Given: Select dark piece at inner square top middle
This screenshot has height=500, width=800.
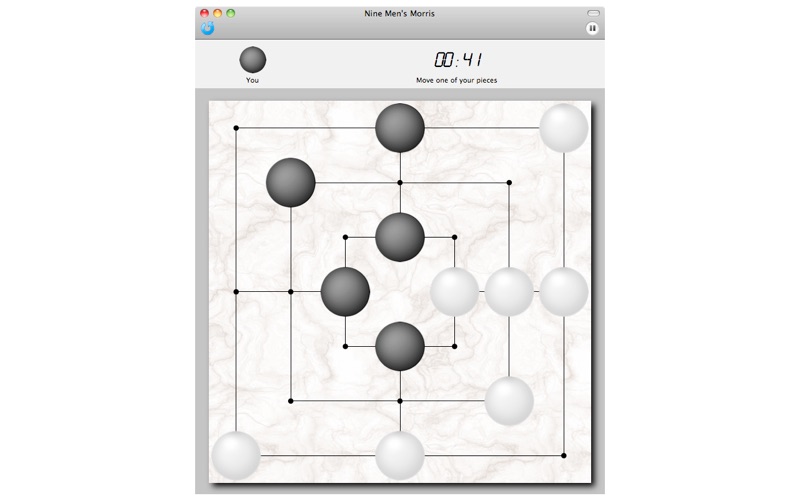Looking at the screenshot, I should pyautogui.click(x=400, y=237).
